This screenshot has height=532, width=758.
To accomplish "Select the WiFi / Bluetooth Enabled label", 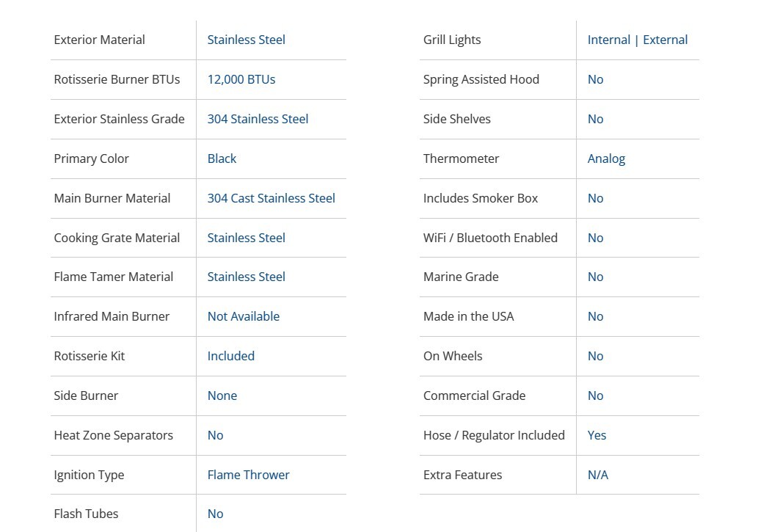I will click(490, 238).
